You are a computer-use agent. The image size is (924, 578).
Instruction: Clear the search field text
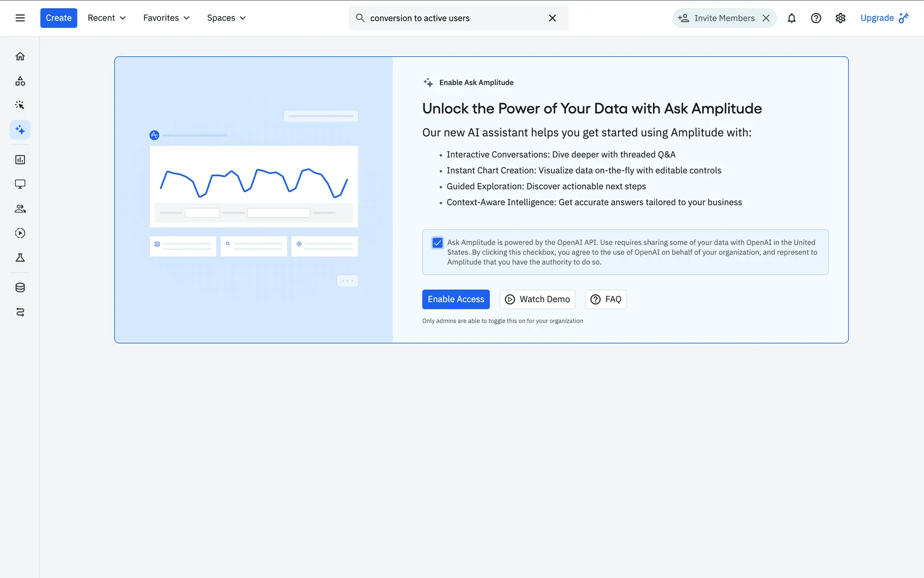point(552,18)
